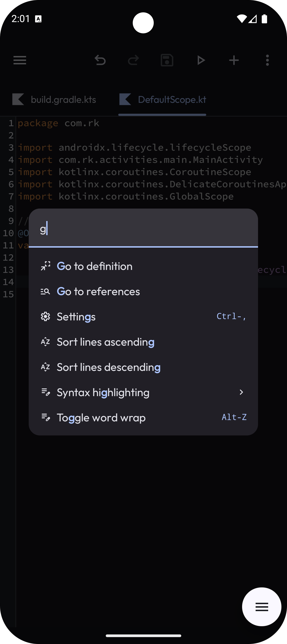The image size is (287, 644).
Task: Open the hamburger navigation drawer icon
Action: click(x=20, y=60)
